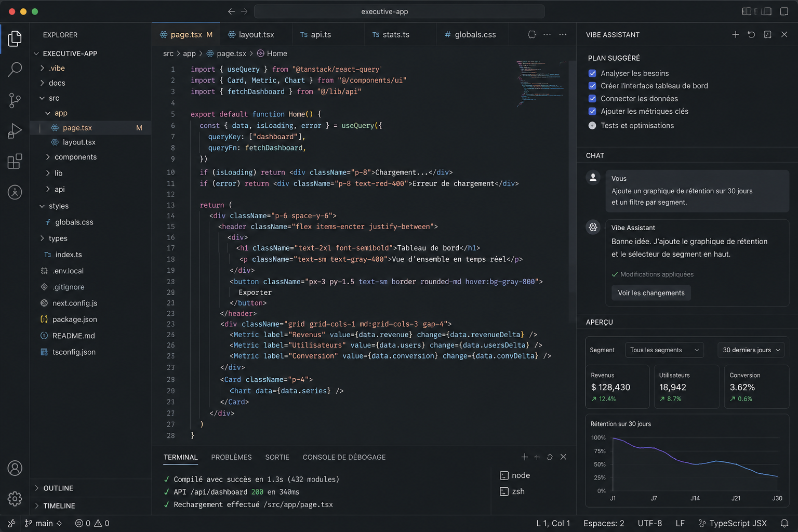
Task: Expand the components folder
Action: tap(90, 157)
